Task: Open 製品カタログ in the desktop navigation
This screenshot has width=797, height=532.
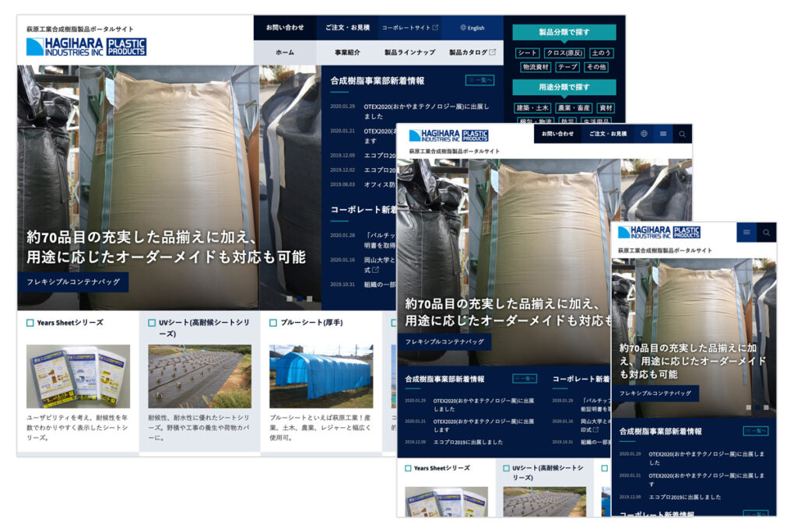Action: (x=472, y=52)
